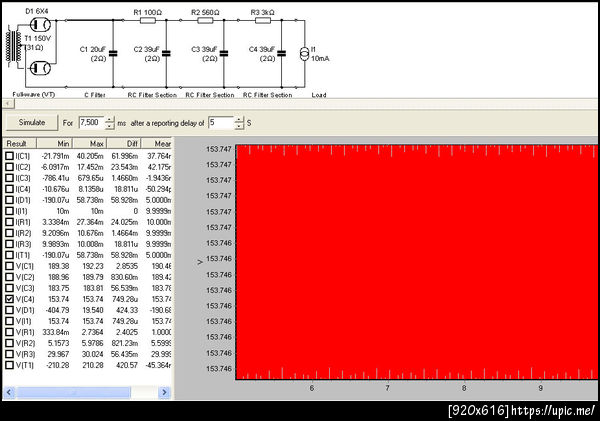Click the C Filter section label
This screenshot has height=421, width=600.
[95, 95]
